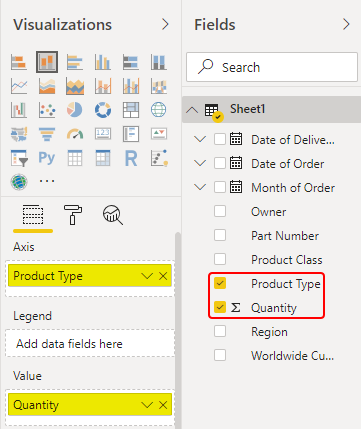Open the Format paint roller tab

(x=73, y=215)
